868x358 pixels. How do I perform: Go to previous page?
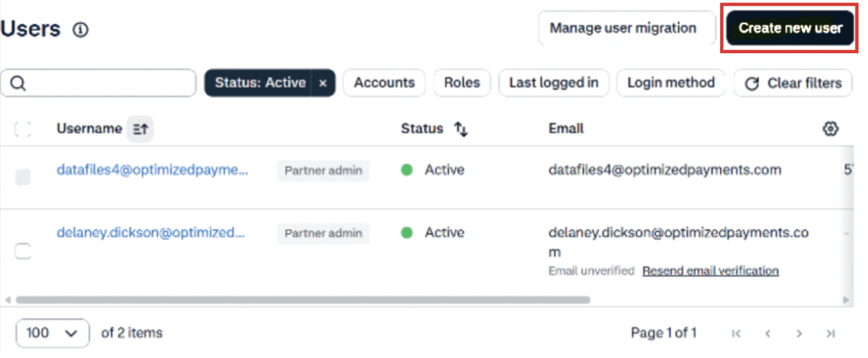tap(767, 334)
